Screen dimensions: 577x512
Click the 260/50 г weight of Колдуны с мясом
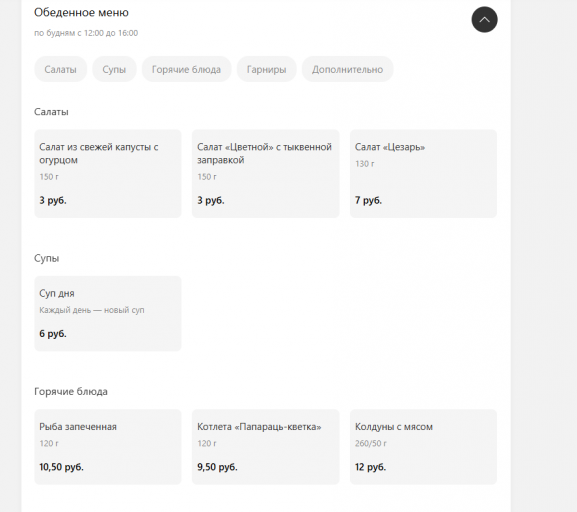[371, 444]
